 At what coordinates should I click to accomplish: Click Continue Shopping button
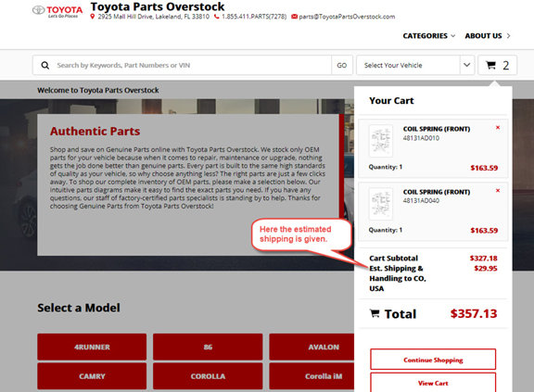(433, 360)
